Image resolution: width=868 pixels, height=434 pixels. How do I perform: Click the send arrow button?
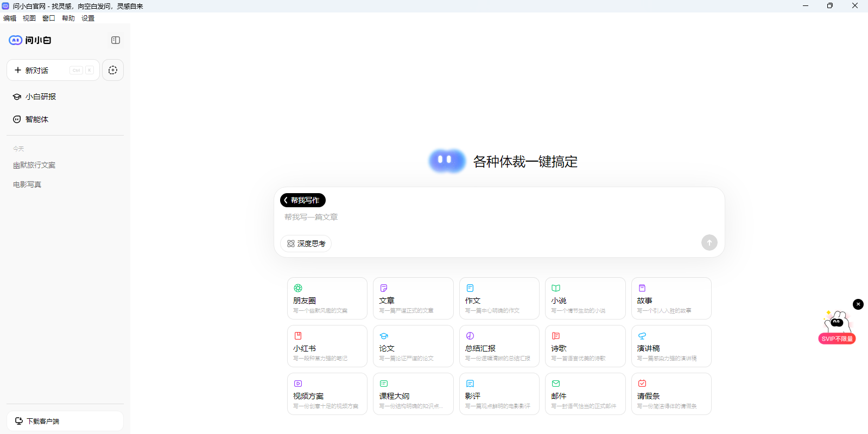(x=709, y=242)
